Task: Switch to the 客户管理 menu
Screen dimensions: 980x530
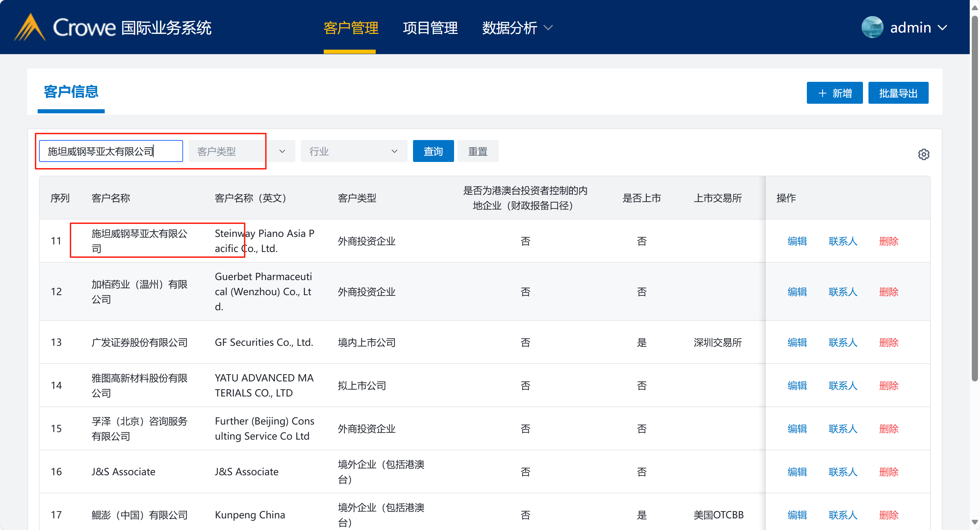Action: click(350, 27)
